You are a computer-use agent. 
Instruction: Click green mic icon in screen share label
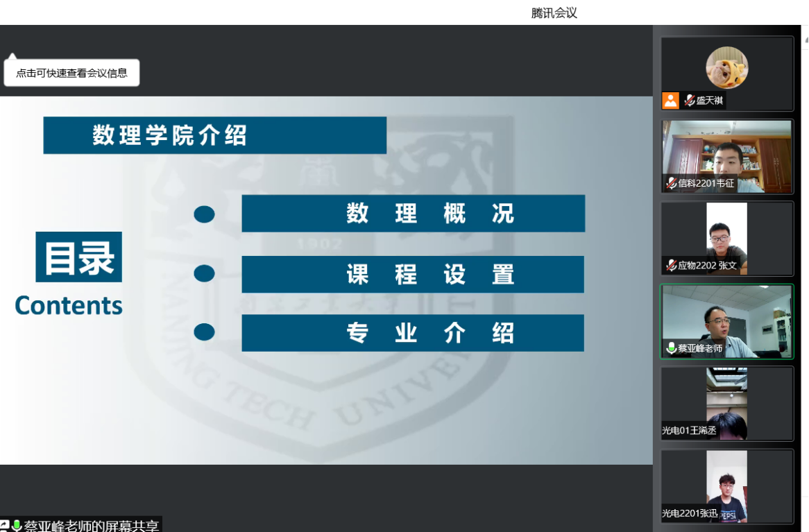tap(17, 526)
